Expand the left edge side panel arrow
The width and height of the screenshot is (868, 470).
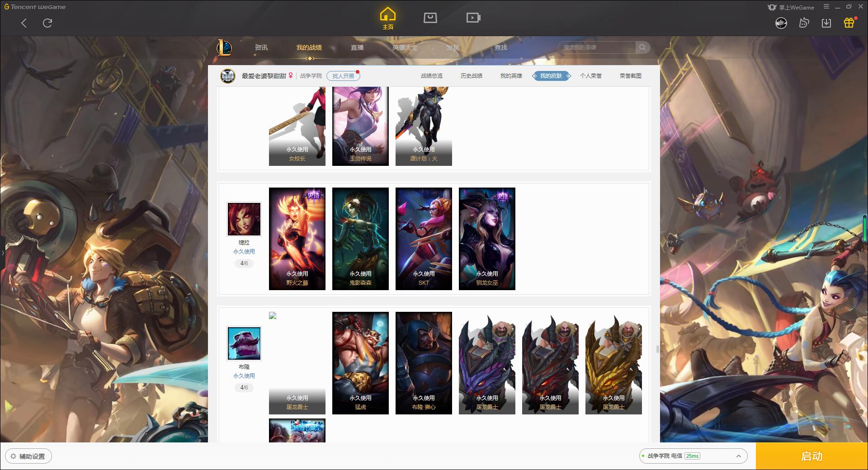point(2,253)
